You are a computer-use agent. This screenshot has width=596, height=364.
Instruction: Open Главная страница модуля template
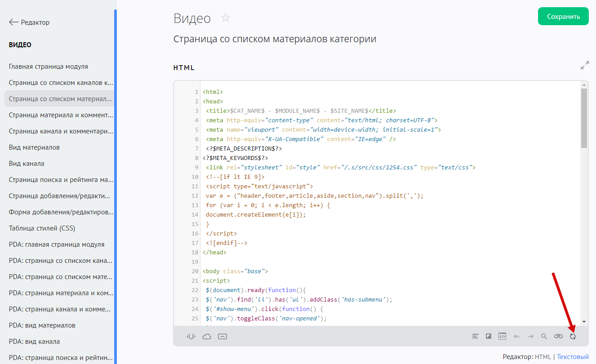[x=49, y=67]
